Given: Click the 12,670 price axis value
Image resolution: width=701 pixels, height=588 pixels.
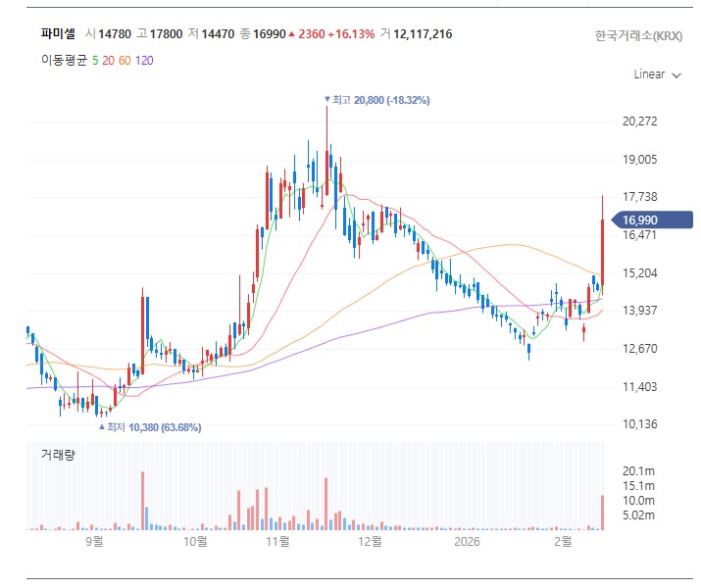Looking at the screenshot, I should 640,349.
